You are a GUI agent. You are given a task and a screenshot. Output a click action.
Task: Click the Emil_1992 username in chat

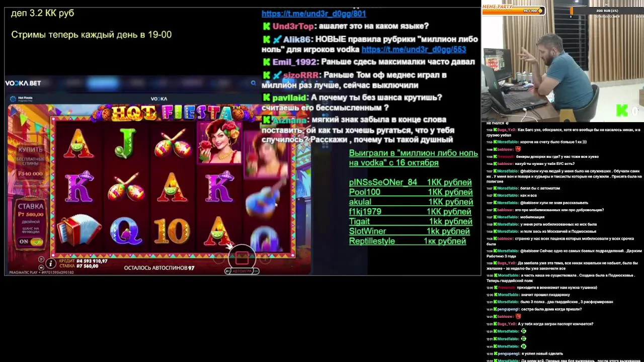294,62
